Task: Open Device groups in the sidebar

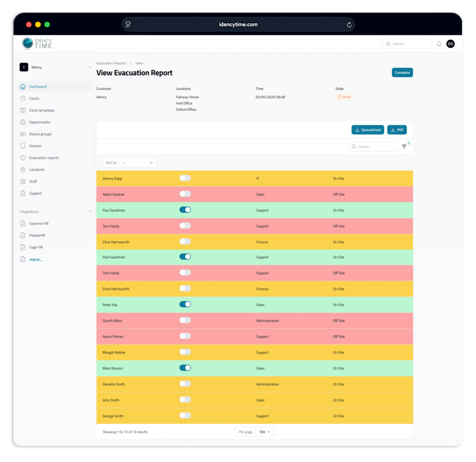Action: pyautogui.click(x=40, y=134)
